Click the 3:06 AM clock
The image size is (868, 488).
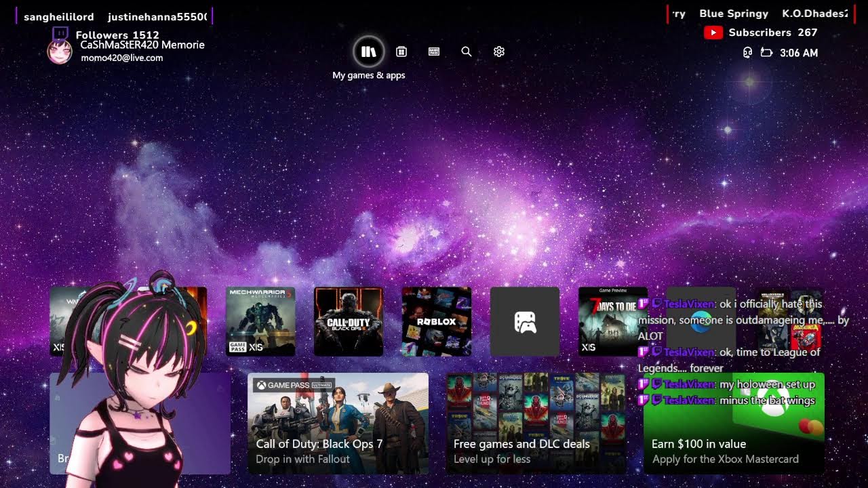pyautogui.click(x=799, y=53)
